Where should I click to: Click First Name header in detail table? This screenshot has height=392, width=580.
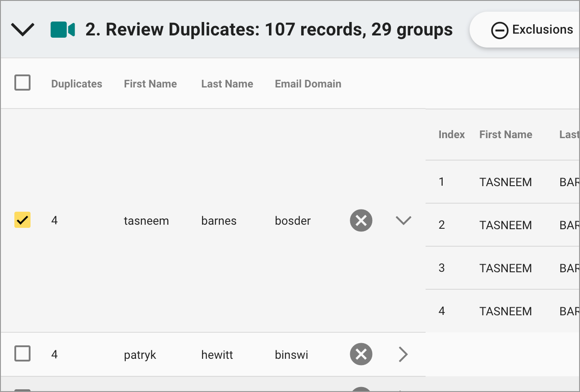(505, 135)
